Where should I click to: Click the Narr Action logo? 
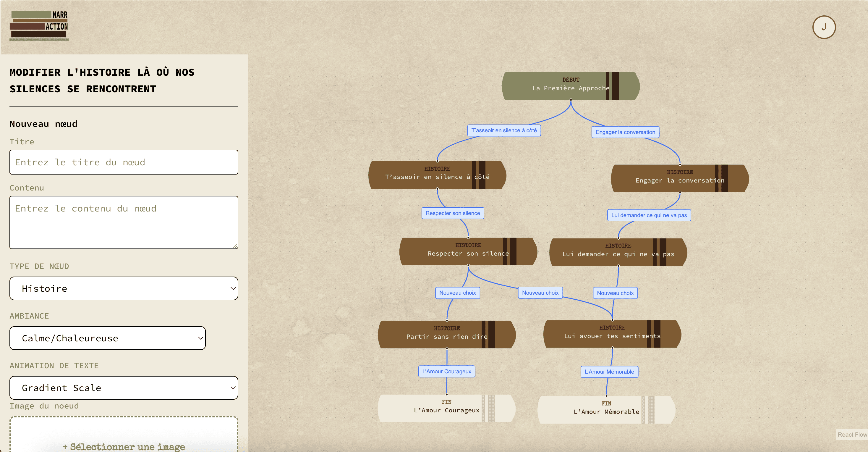39,26
